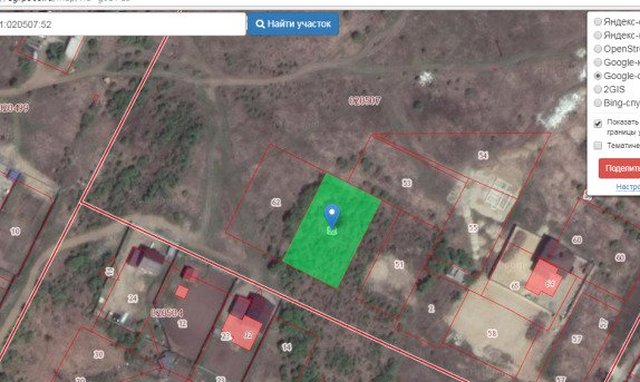Click the Найти участок search button
This screenshot has width=640, height=382.
pyautogui.click(x=293, y=24)
